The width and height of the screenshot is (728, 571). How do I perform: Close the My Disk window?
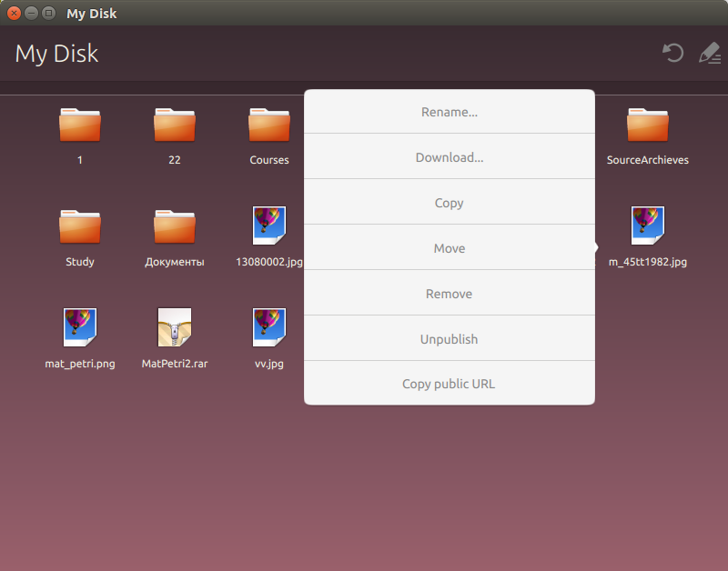pos(14,13)
